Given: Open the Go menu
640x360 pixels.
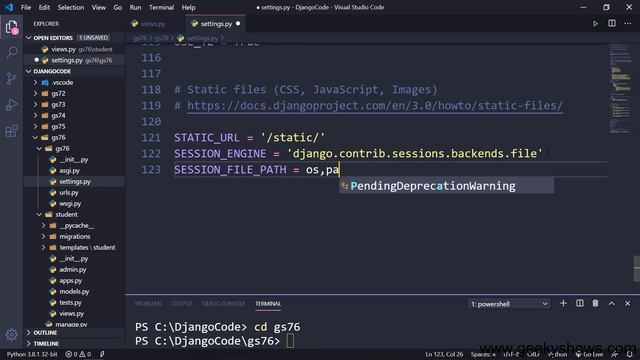Looking at the screenshot, I should 118,7.
